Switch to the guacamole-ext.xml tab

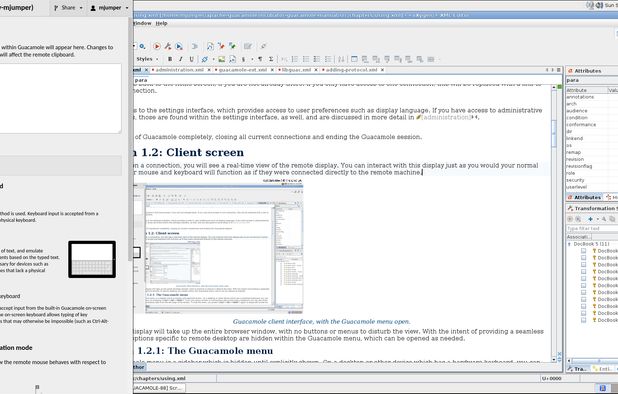[243, 70]
